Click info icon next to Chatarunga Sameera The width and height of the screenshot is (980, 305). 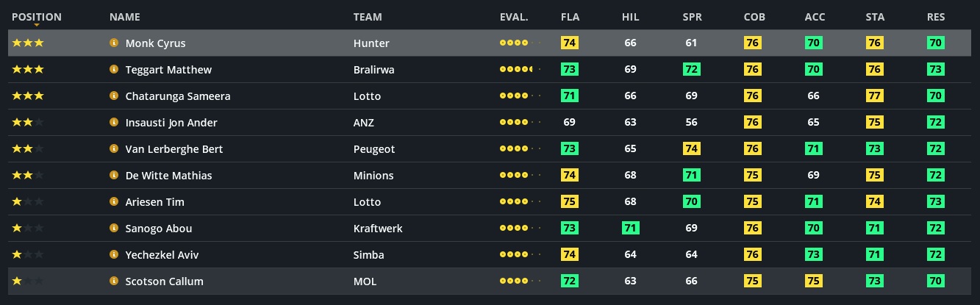click(114, 96)
